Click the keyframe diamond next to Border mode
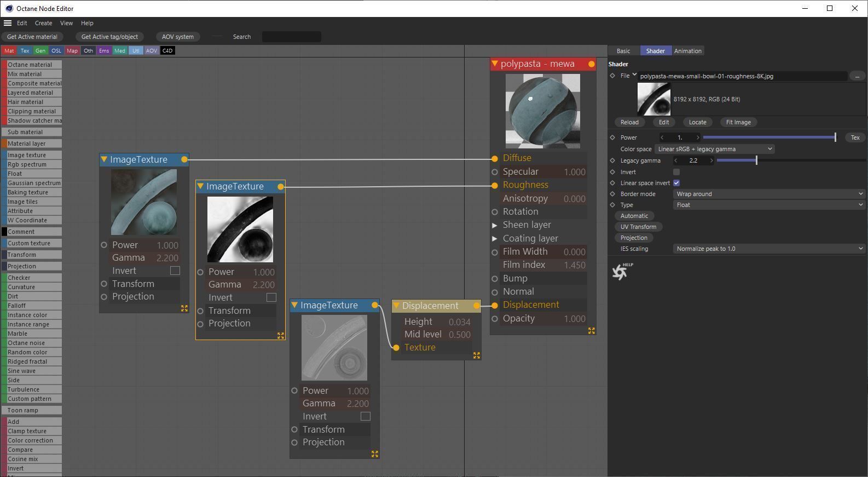The width and height of the screenshot is (868, 477). 612,194
